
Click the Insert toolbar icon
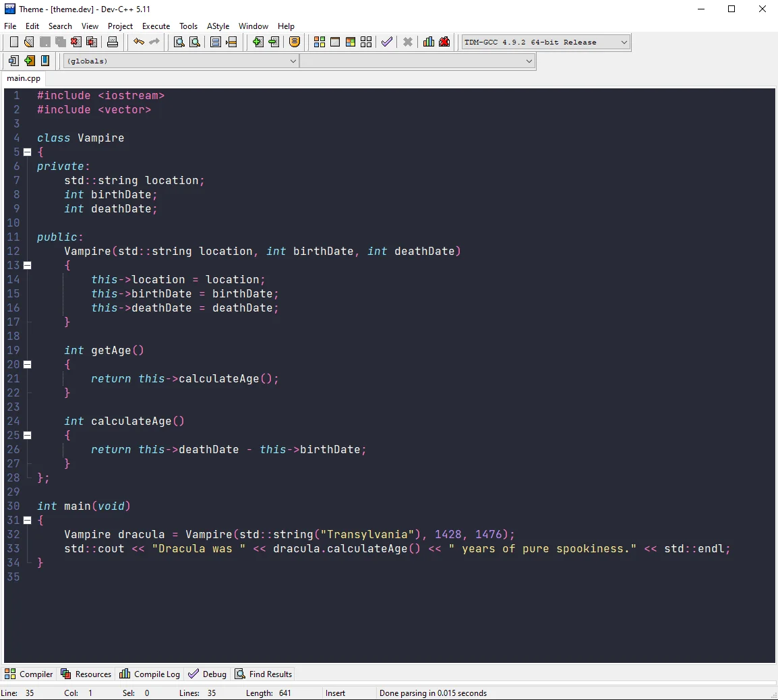[x=13, y=61]
